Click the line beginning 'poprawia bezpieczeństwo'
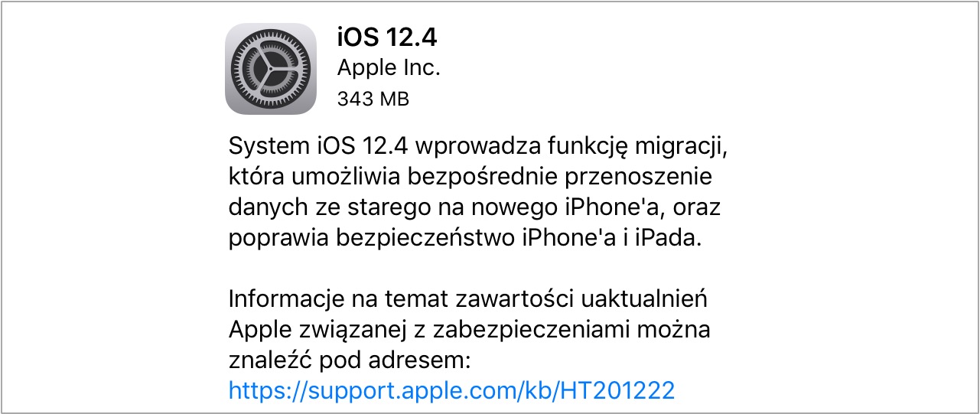 (x=465, y=239)
